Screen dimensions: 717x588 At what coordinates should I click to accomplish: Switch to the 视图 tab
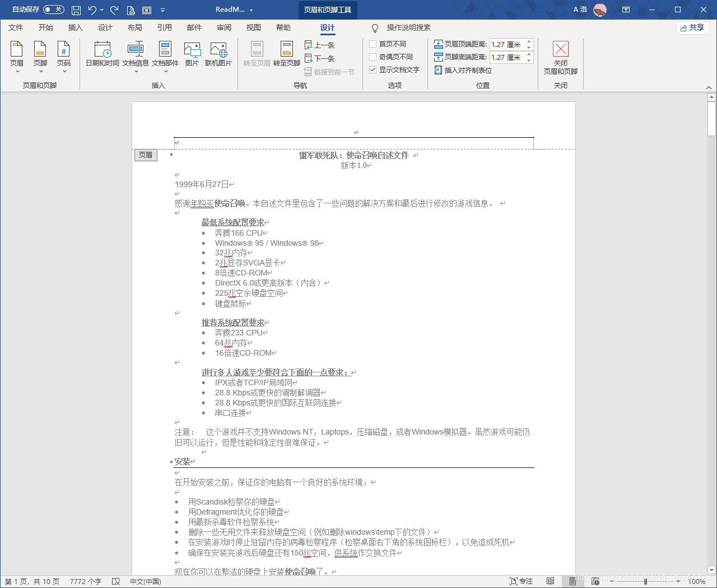click(x=254, y=27)
